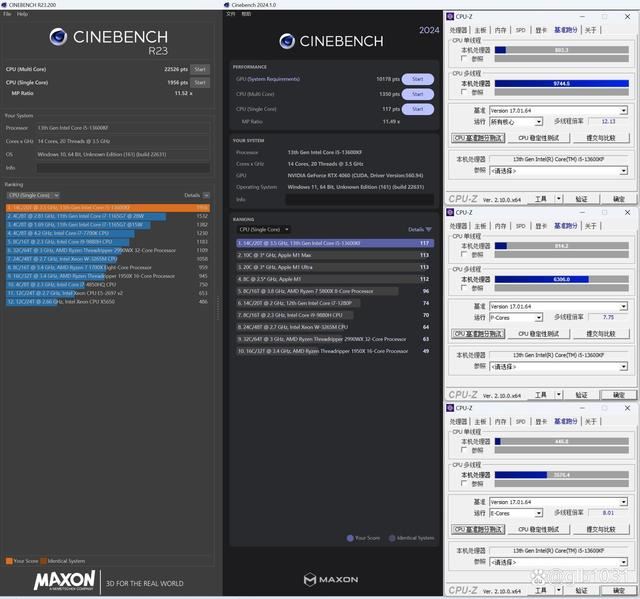The image size is (640, 599).
Task: Enable single-thread 参照 checkbox in E-Cores CPU-Z window
Action: [464, 450]
